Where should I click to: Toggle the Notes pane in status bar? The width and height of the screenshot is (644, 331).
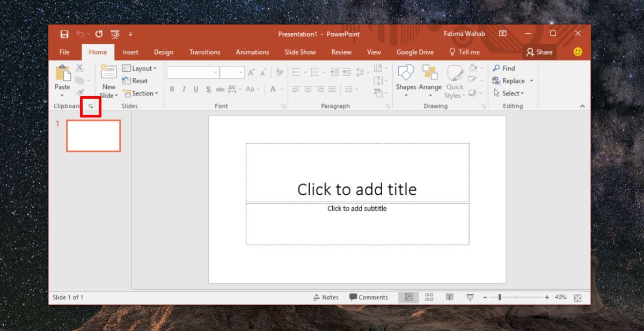326,297
